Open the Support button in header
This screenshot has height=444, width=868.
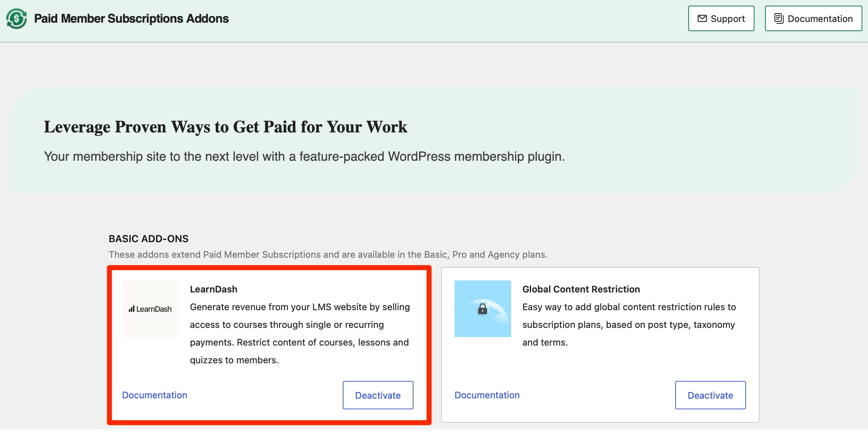click(721, 18)
